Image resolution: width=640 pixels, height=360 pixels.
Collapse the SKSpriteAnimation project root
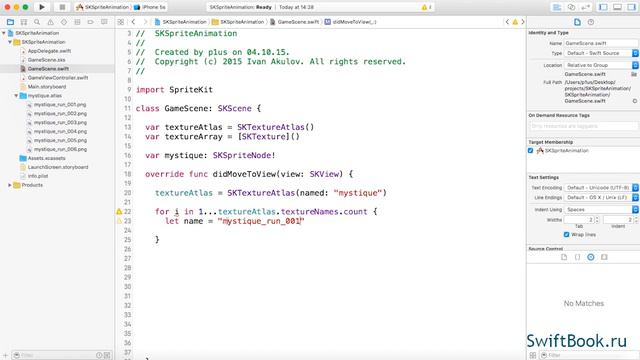(x=4, y=33)
